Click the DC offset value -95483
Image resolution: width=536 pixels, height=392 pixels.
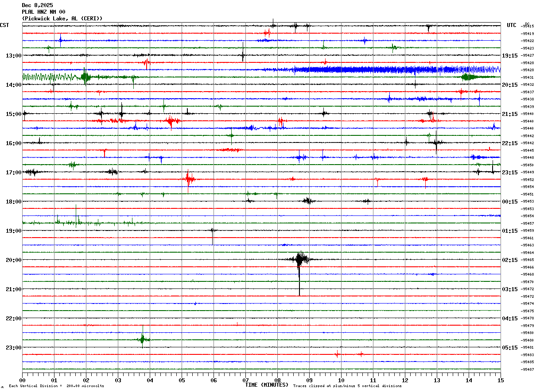coord(527,355)
